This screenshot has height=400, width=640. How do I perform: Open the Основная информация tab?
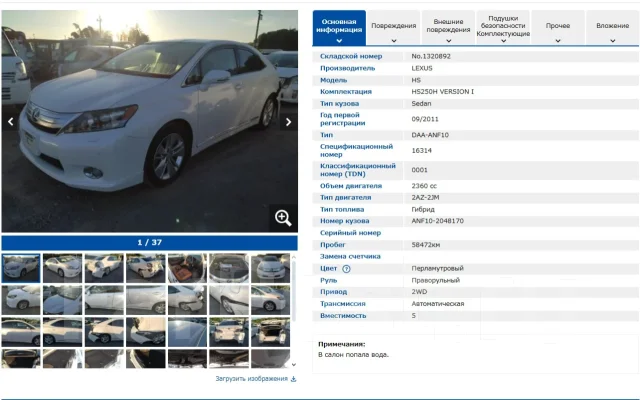(339, 28)
